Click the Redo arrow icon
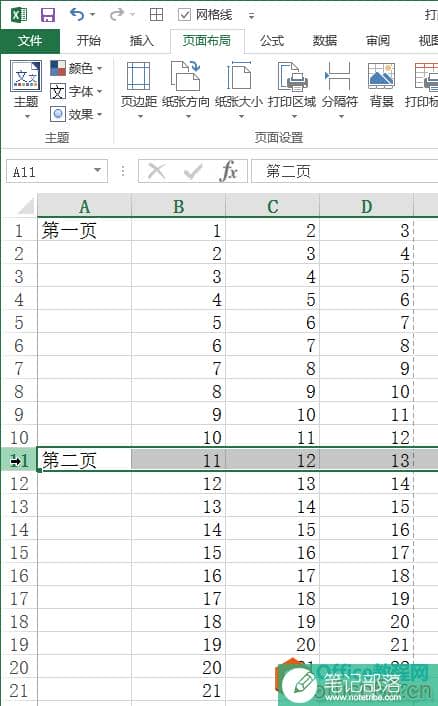The width and height of the screenshot is (438, 706). [117, 14]
